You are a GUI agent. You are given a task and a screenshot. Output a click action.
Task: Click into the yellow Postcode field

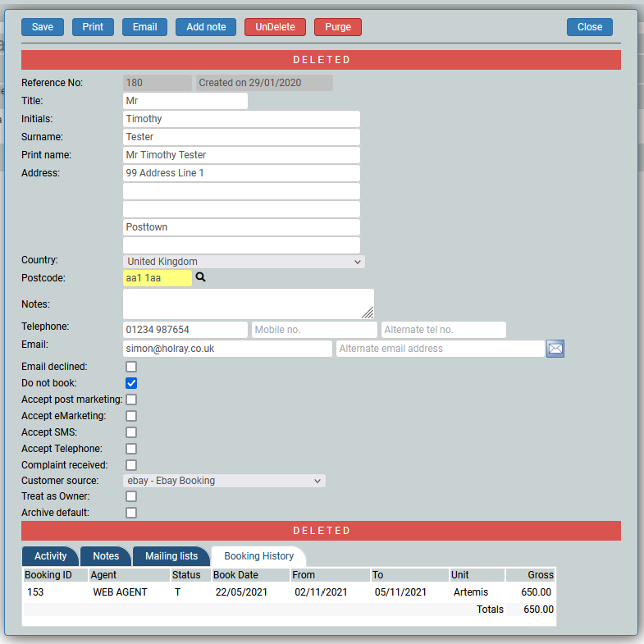[157, 278]
